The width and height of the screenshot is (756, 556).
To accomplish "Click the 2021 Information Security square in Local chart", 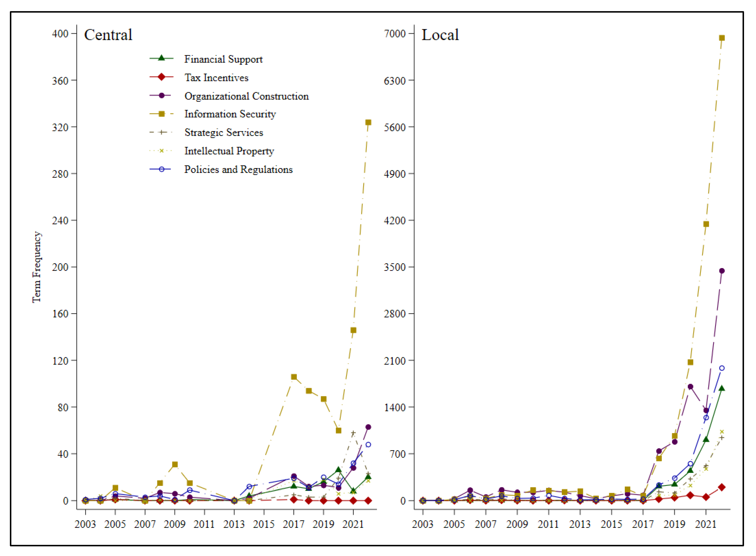I will [x=706, y=224].
